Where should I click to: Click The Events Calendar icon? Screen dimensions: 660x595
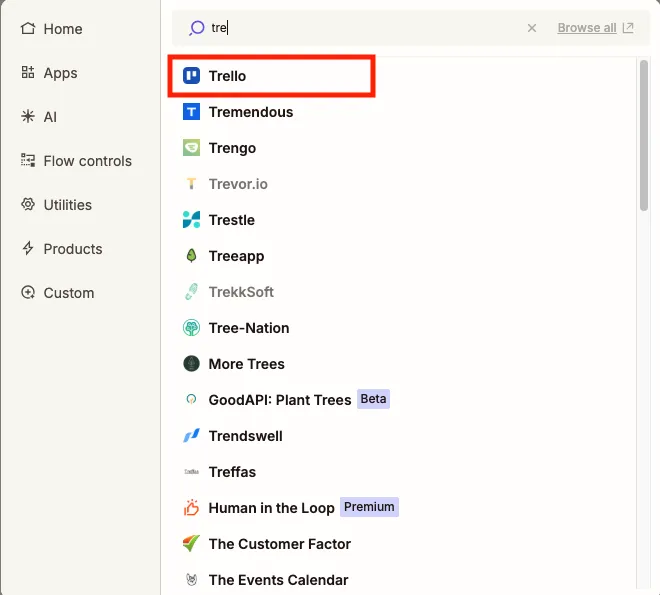[191, 580]
